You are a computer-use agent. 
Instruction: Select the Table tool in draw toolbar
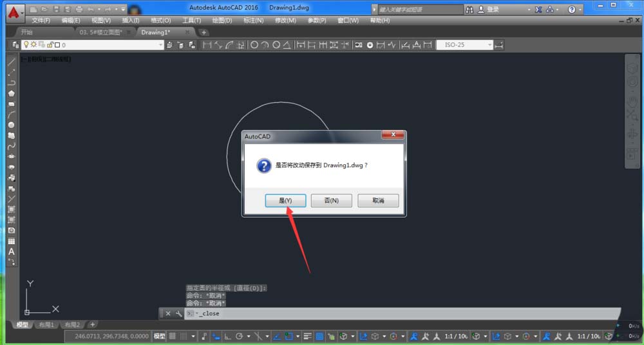click(x=12, y=241)
